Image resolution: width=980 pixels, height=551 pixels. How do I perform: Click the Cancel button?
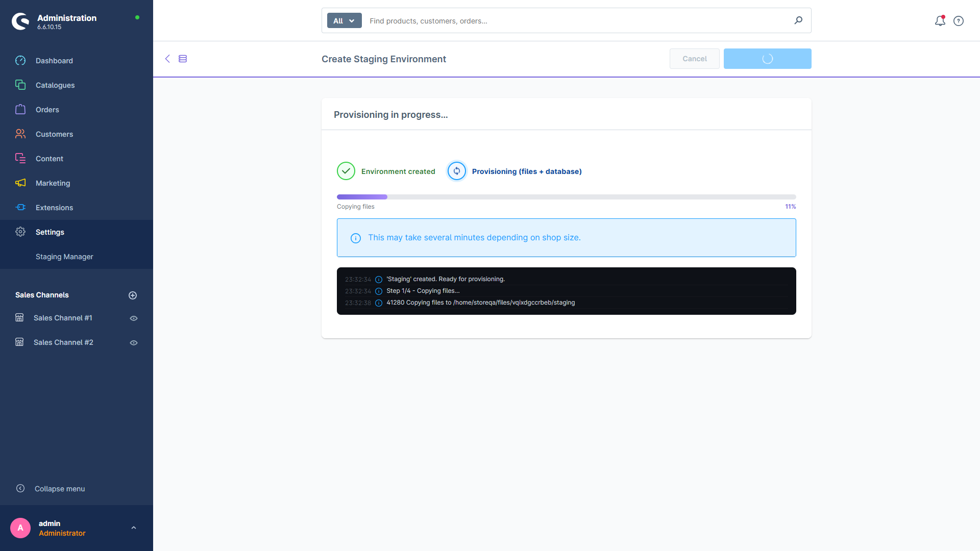click(x=695, y=59)
